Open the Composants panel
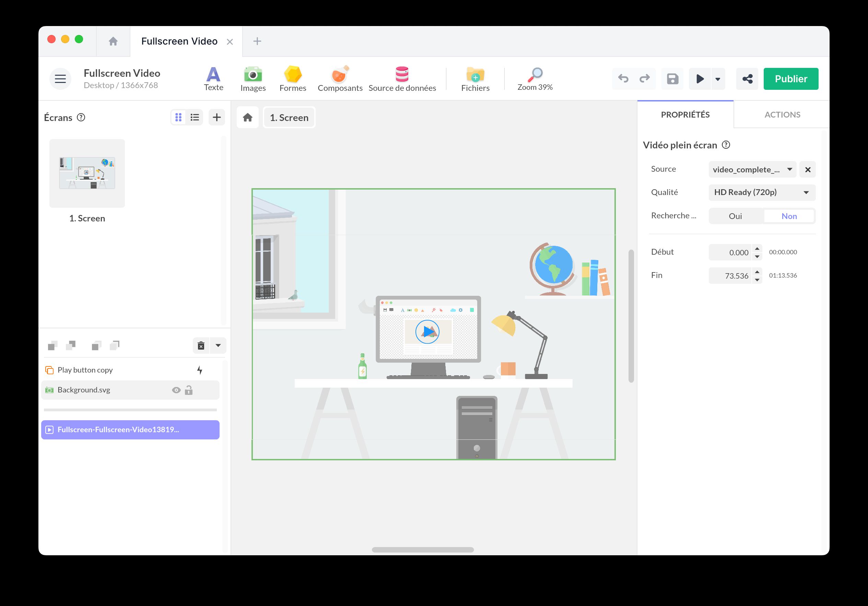Screen dimensions: 868x606 340,78
